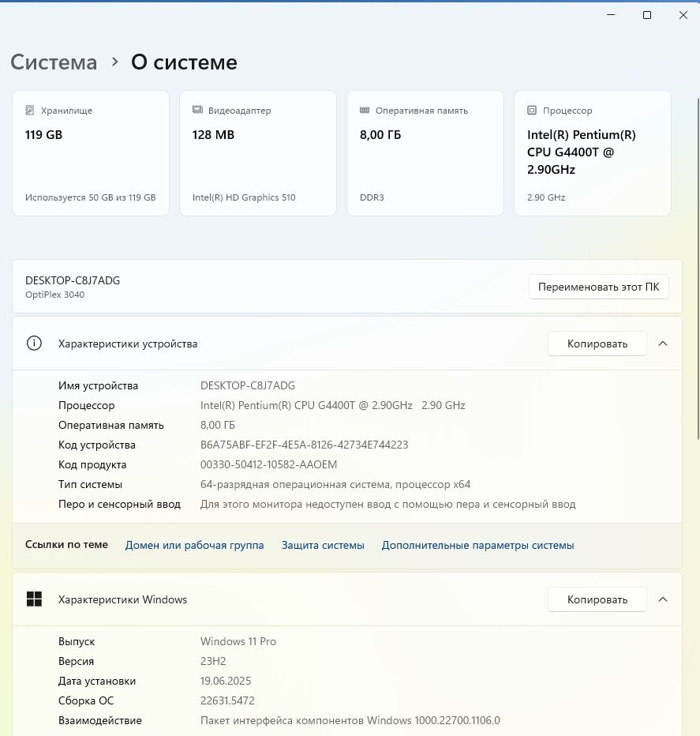Open the Процессор Pentium G4400T card
700x736 pixels.
click(593, 153)
